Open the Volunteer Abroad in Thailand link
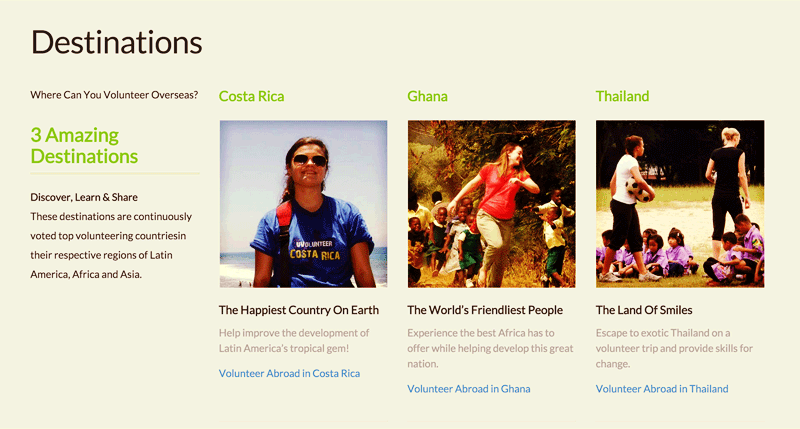Screen dimensions: 800x429 point(662,389)
